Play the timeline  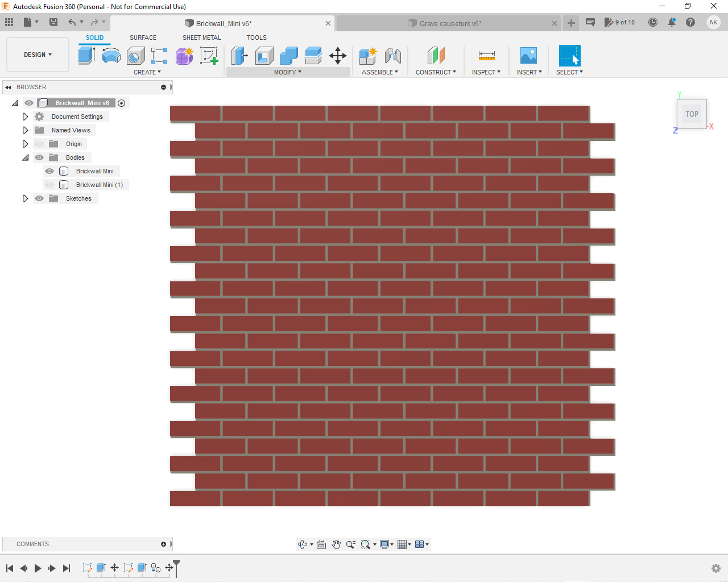click(x=38, y=568)
